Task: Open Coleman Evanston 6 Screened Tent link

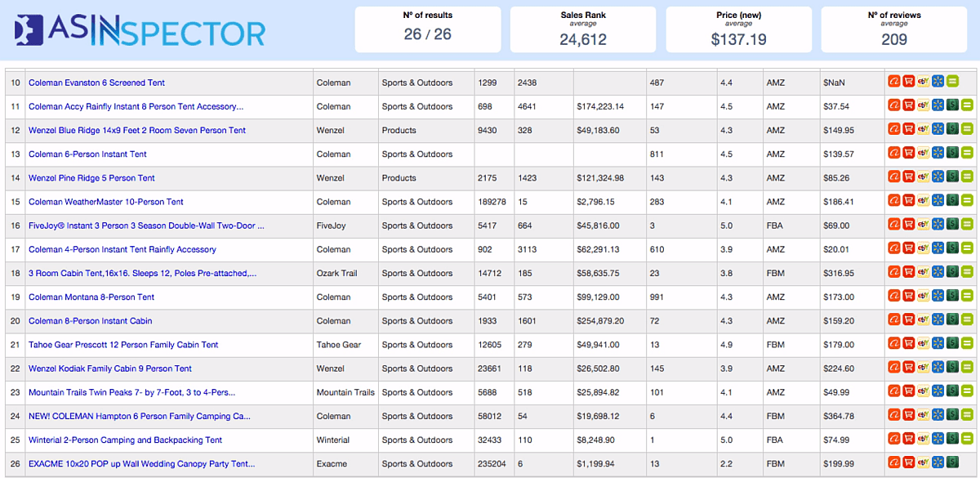Action: click(x=96, y=83)
